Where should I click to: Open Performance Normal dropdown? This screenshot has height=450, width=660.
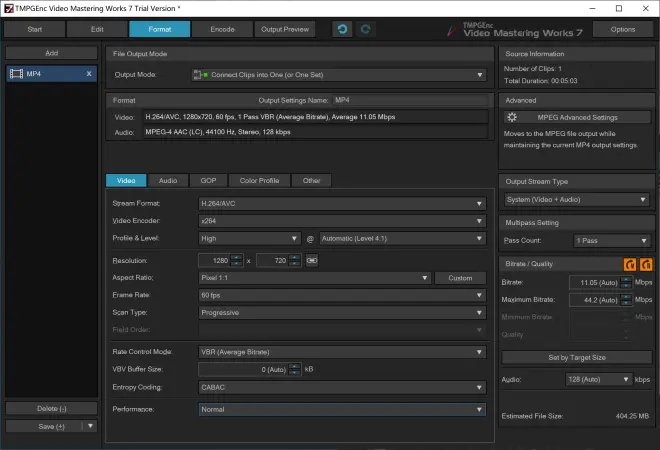[x=342, y=410]
